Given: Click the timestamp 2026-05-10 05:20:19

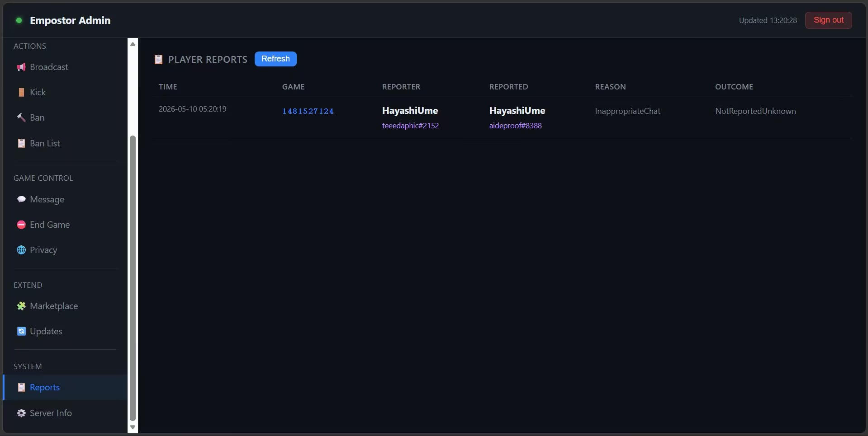Looking at the screenshot, I should [x=192, y=109].
